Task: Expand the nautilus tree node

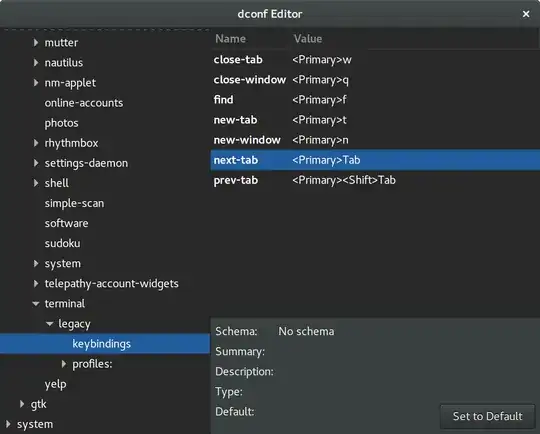Action: click(36, 62)
